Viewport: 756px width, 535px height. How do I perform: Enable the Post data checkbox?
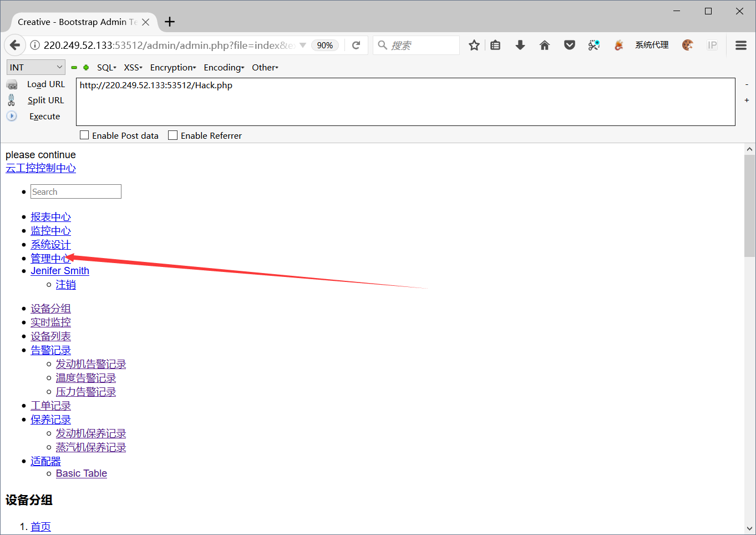[84, 135]
